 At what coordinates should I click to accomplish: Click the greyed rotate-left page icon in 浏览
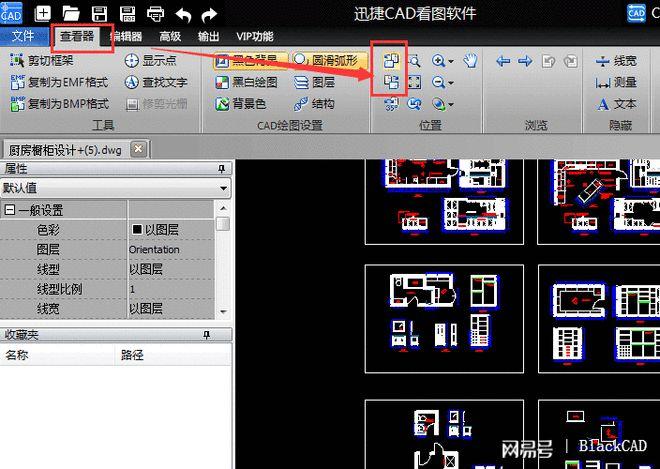point(548,61)
